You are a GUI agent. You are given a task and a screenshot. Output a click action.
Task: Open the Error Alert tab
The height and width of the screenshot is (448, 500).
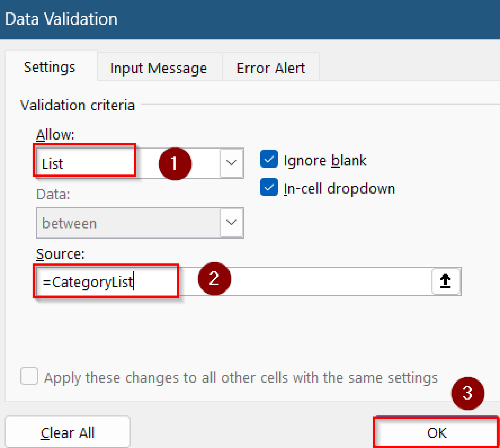point(271,67)
